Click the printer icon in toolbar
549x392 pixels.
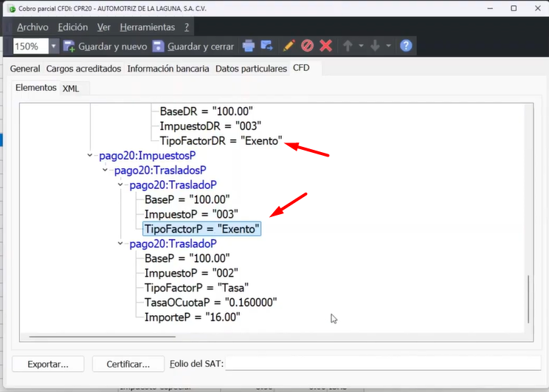[249, 46]
